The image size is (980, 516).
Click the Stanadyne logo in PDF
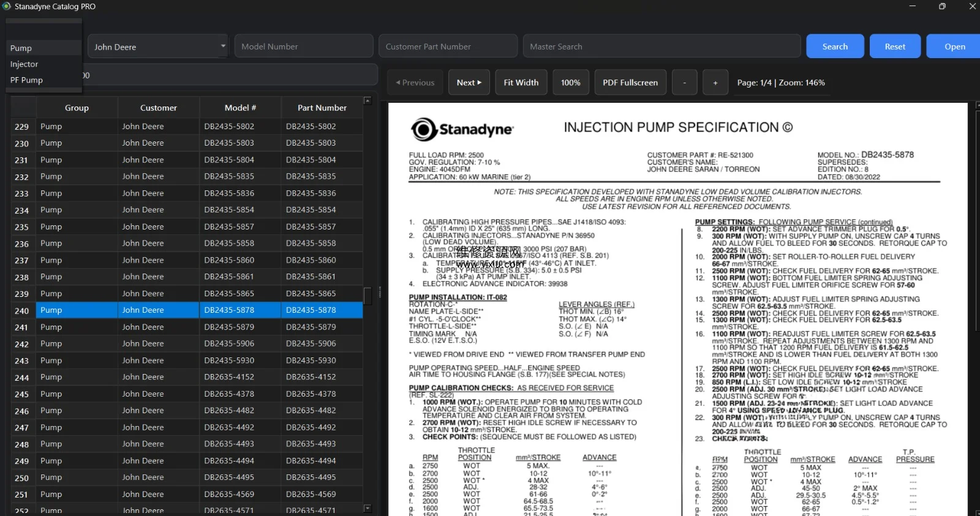click(x=462, y=129)
